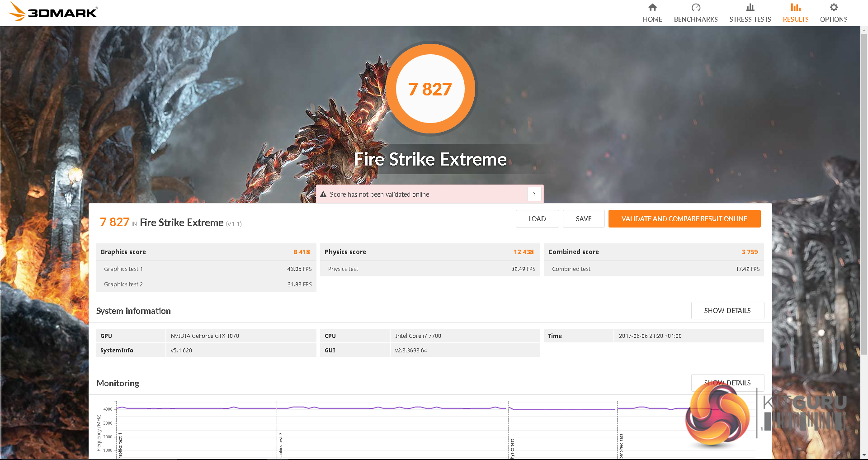Viewport: 868px width, 460px height.
Task: Open the Home icon in navigation
Action: (x=652, y=7)
